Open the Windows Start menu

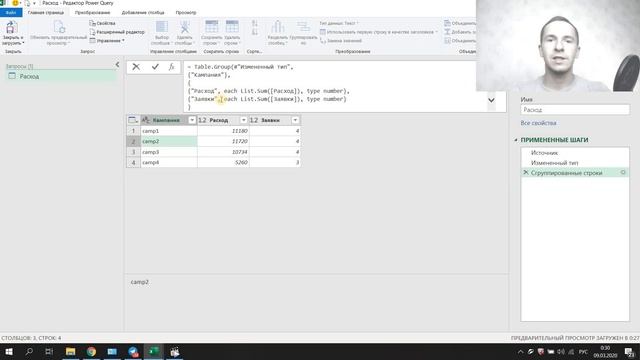(x=9, y=351)
